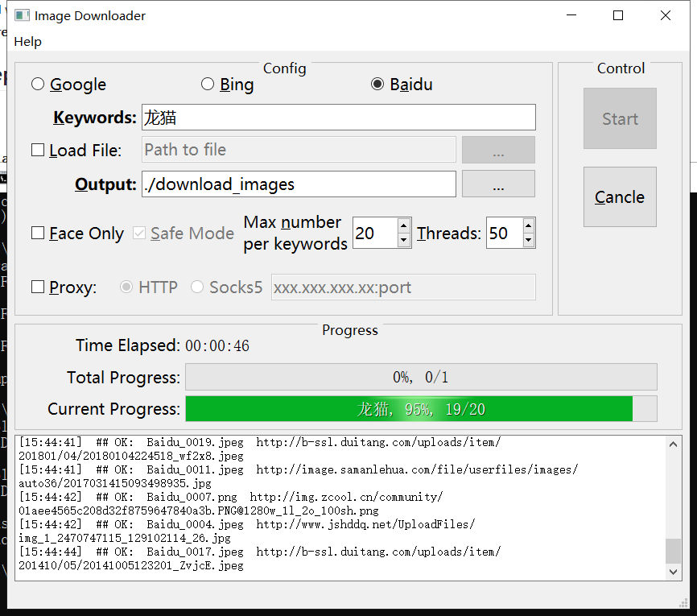This screenshot has width=697, height=616.
Task: Click the disabled Start button
Action: pyautogui.click(x=620, y=118)
